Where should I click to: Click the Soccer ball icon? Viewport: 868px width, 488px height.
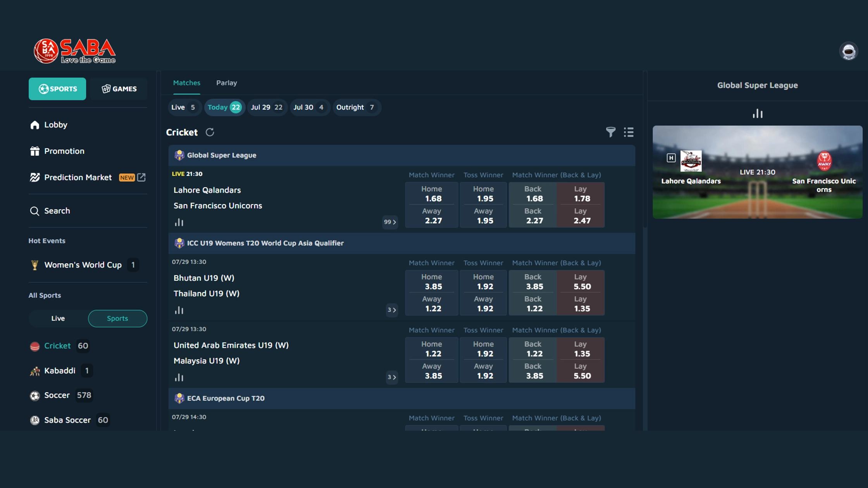pos(35,395)
